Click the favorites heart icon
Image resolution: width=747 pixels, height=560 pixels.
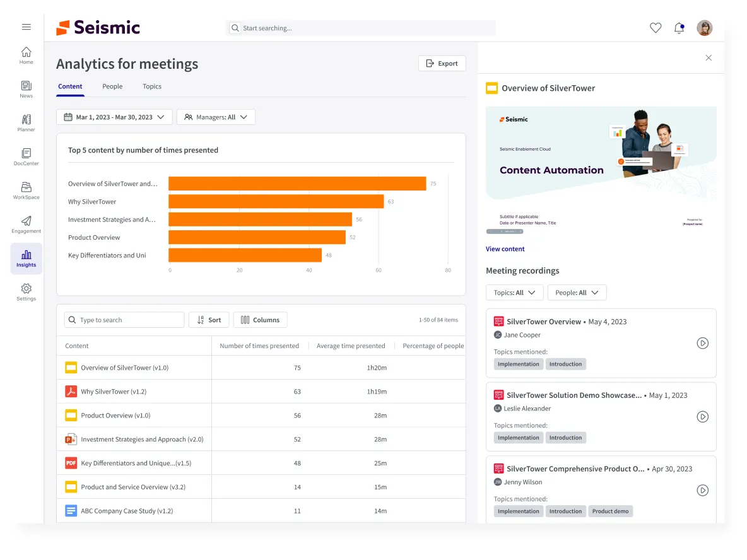click(656, 28)
